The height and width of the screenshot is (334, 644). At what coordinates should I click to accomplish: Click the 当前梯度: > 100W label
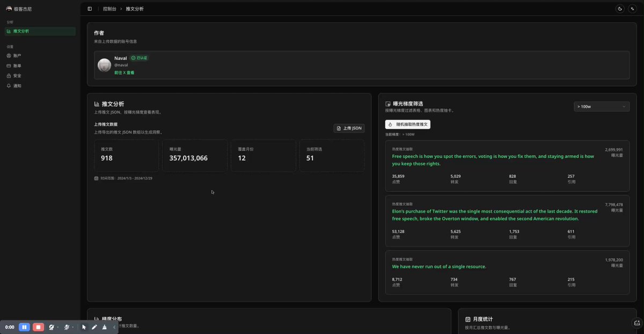pos(400,135)
